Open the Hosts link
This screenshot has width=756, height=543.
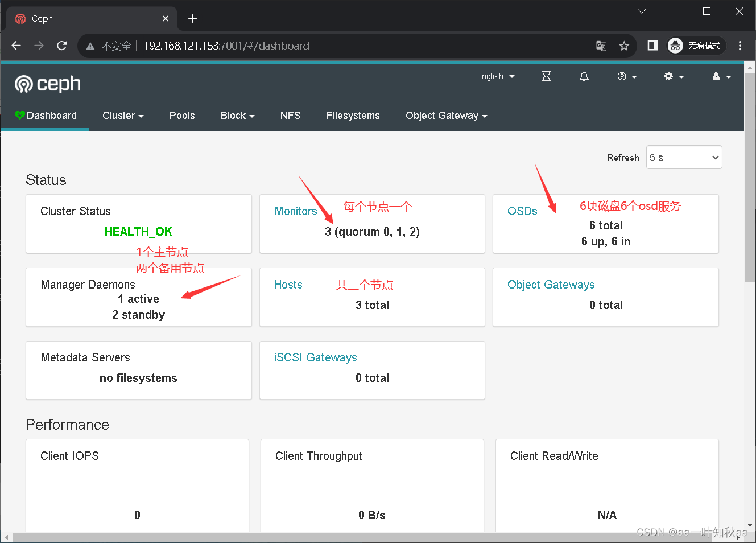click(288, 285)
